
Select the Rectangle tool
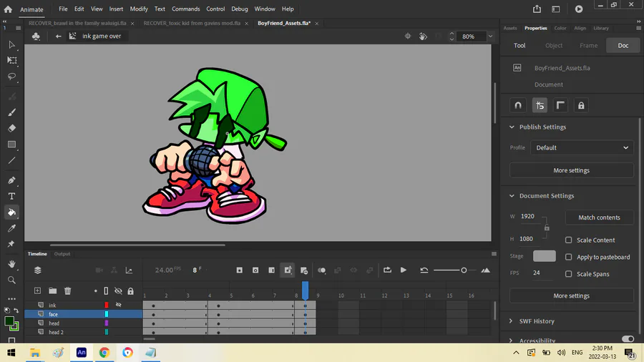tap(11, 145)
